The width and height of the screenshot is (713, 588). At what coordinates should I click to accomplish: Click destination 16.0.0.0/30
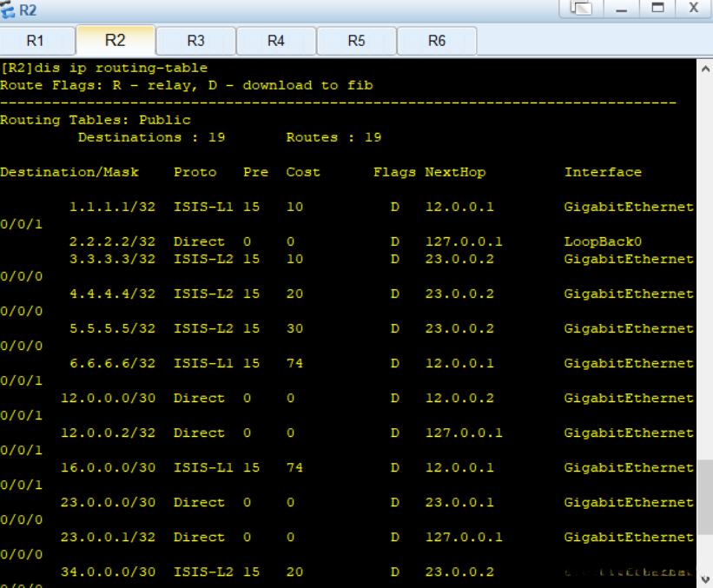[109, 468]
